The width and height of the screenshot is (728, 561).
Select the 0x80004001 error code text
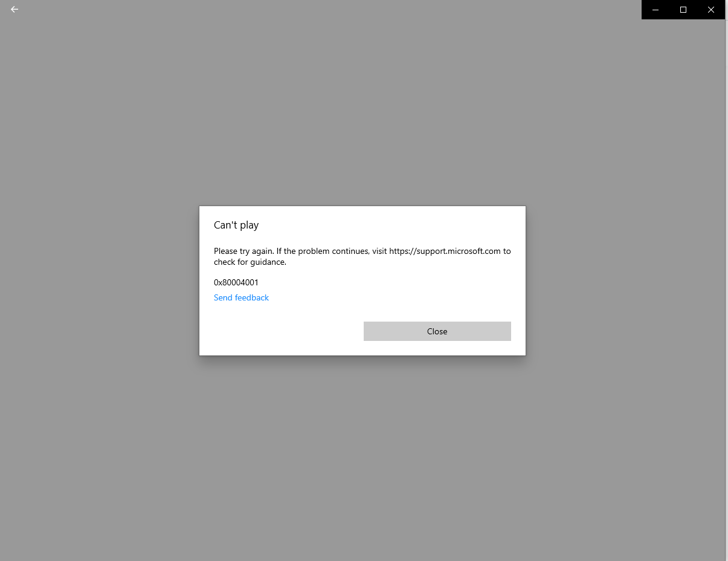(236, 282)
